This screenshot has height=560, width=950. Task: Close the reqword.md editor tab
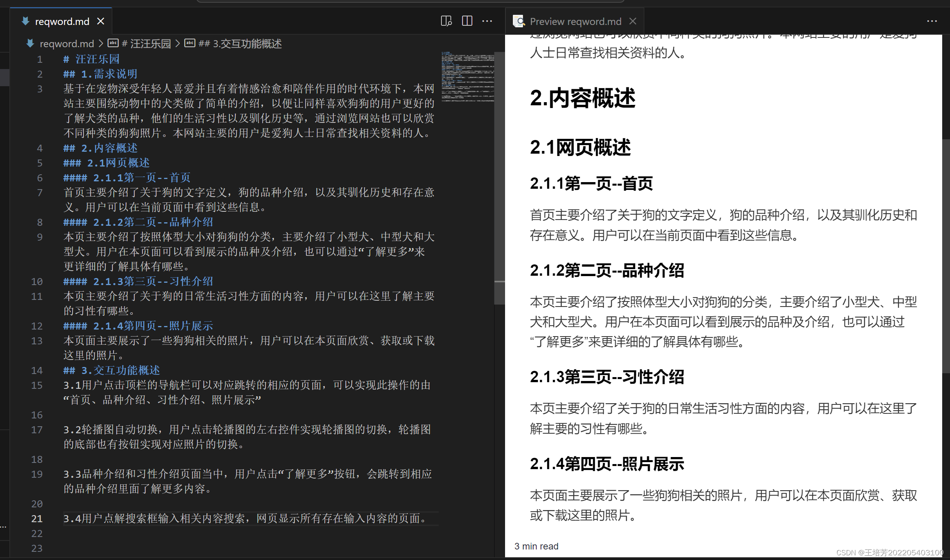point(101,21)
